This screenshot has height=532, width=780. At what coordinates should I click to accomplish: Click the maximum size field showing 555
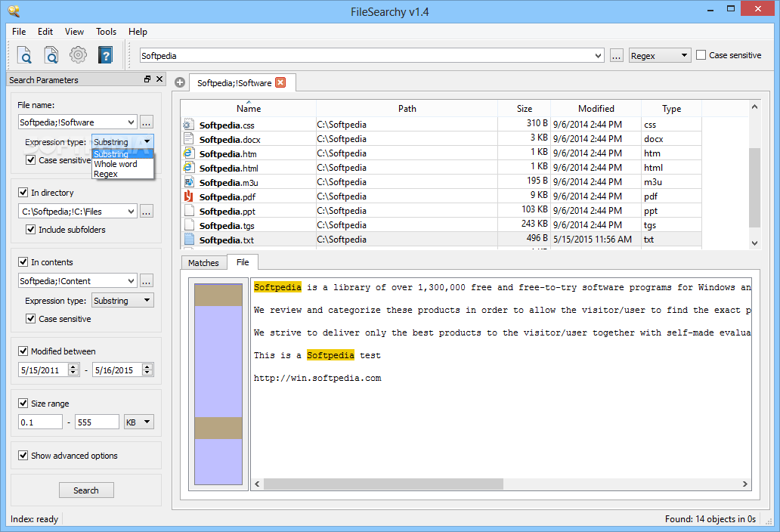tap(97, 422)
